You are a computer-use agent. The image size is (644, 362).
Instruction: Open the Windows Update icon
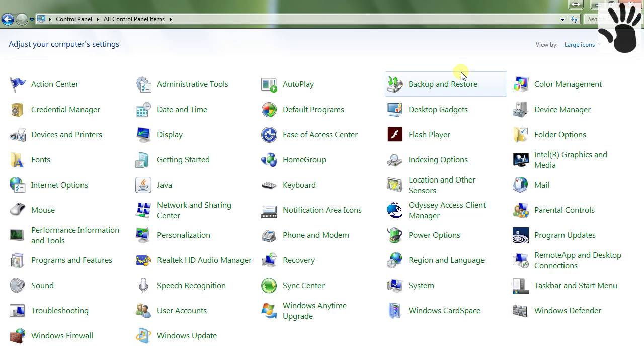[x=143, y=336]
